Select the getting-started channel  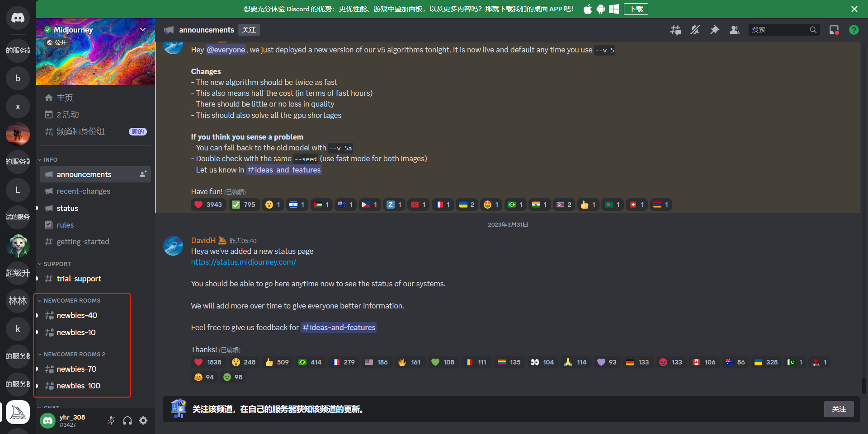pos(95,242)
